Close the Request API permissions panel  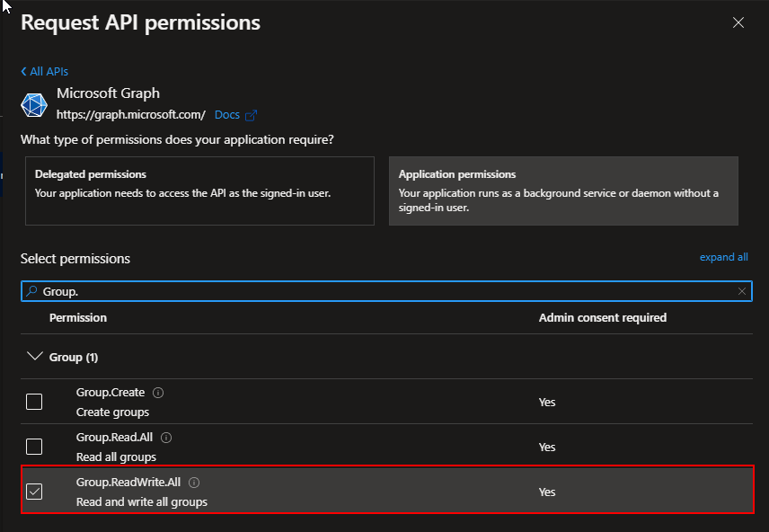(738, 22)
